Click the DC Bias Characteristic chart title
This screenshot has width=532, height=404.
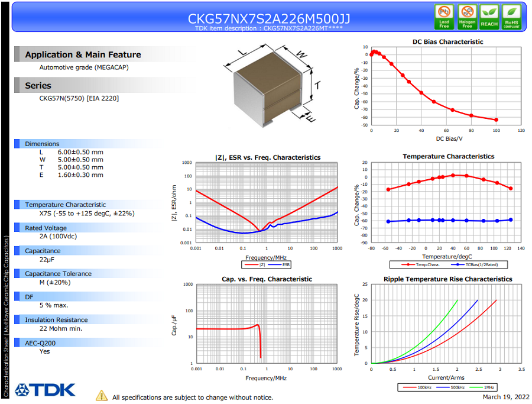[x=447, y=41]
